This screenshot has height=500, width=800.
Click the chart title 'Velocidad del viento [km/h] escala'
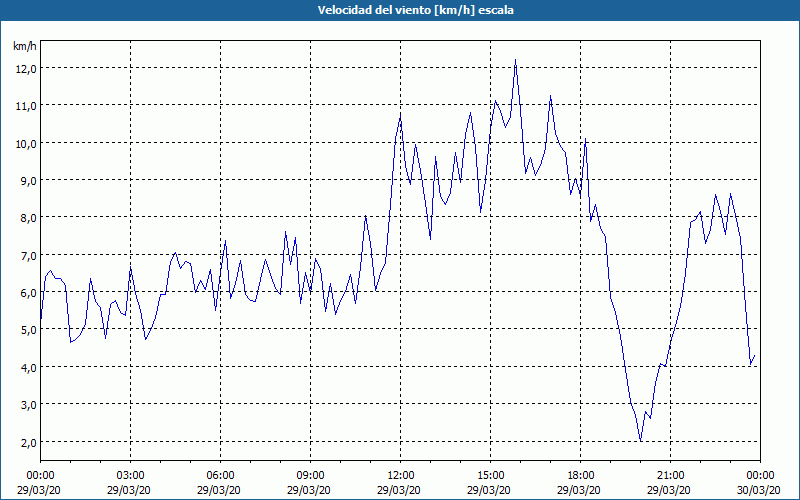point(415,10)
